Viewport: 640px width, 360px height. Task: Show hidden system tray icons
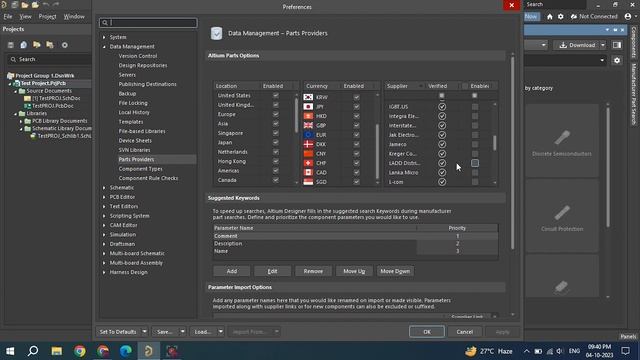tap(527, 351)
